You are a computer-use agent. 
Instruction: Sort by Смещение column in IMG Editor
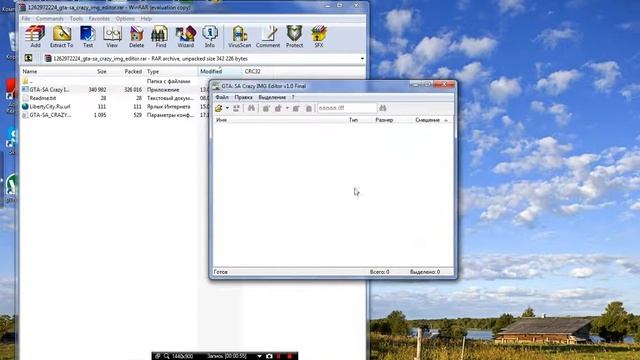[428, 120]
